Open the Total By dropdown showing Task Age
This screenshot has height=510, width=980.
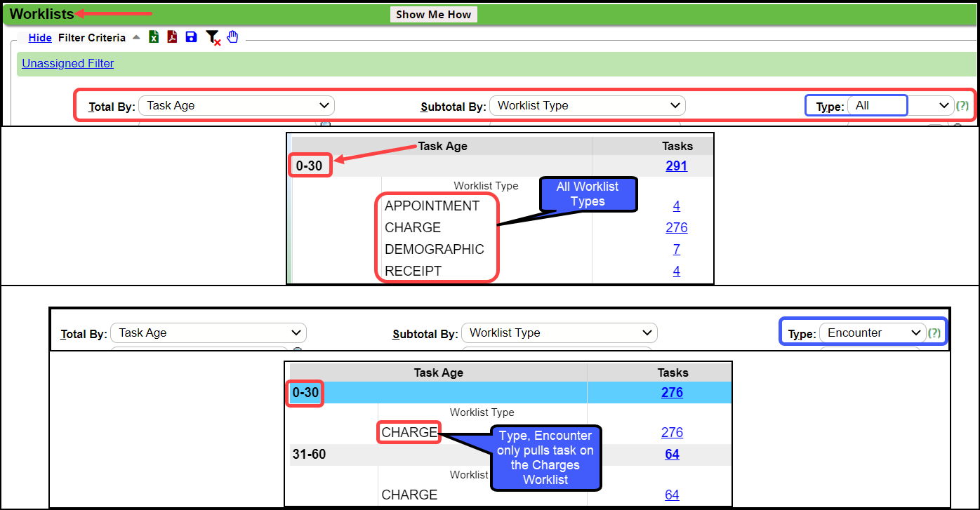(236, 105)
